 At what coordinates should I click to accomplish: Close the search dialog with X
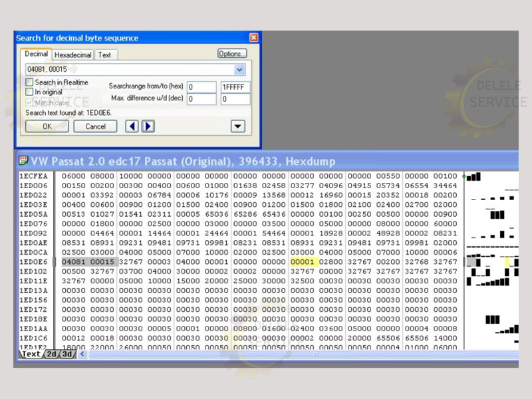tap(253, 38)
